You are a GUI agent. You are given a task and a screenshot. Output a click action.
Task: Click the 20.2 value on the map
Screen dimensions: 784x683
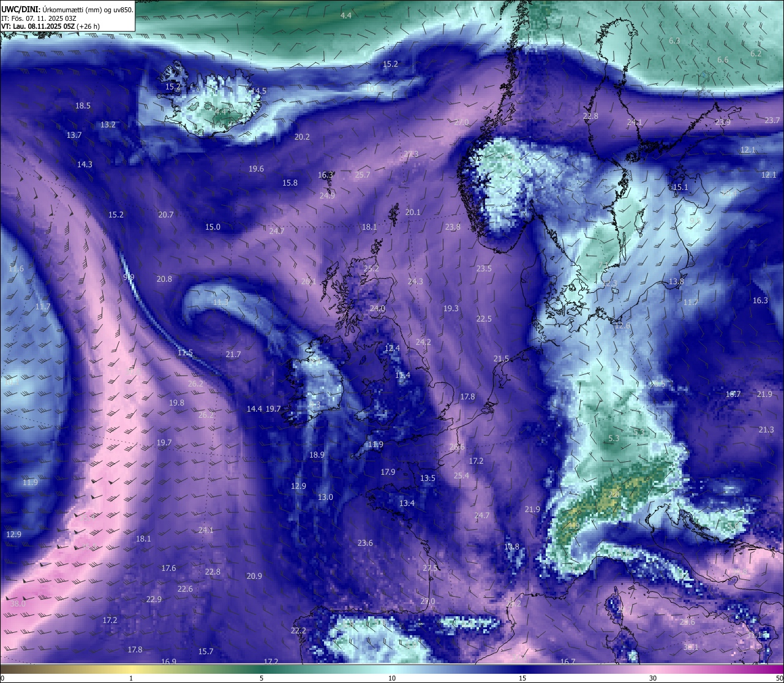[302, 137]
